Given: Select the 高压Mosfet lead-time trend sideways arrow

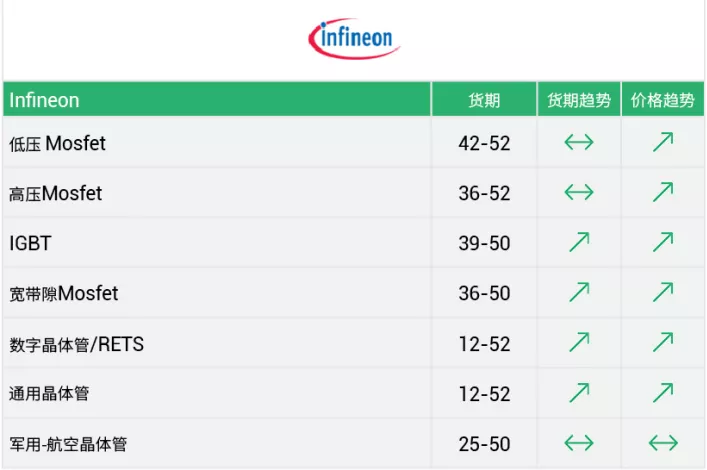Looking at the screenshot, I should point(579,192).
